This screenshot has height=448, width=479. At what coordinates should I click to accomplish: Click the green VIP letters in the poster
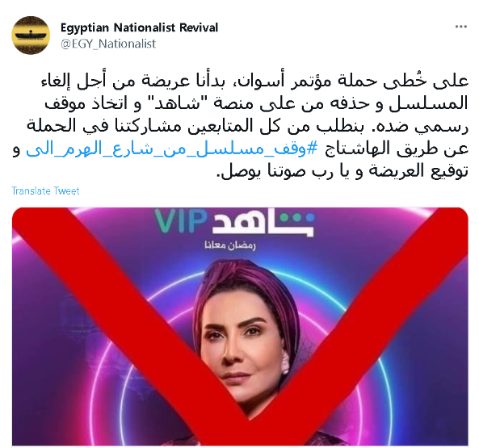(x=180, y=220)
